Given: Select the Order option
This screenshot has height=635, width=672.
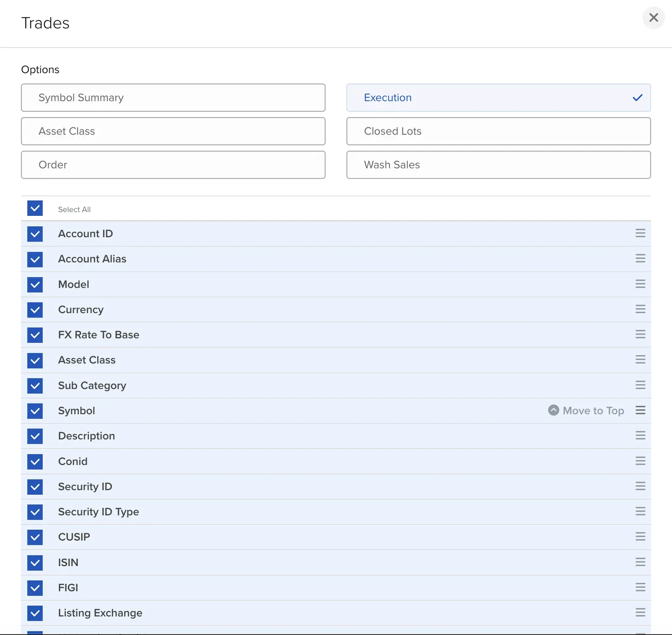Looking at the screenshot, I should 173,165.
